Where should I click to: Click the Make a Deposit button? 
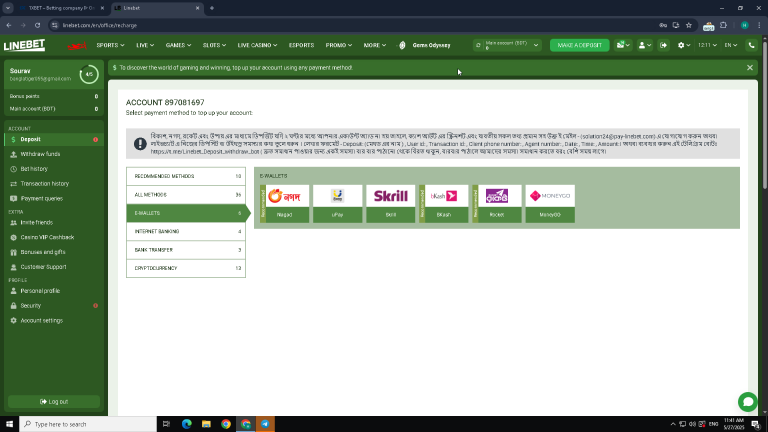(x=579, y=45)
